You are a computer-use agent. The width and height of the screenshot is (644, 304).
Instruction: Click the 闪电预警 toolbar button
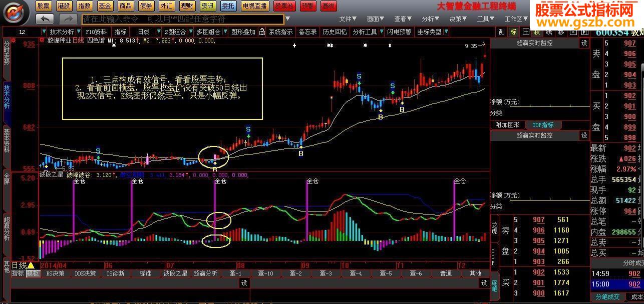(x=399, y=31)
